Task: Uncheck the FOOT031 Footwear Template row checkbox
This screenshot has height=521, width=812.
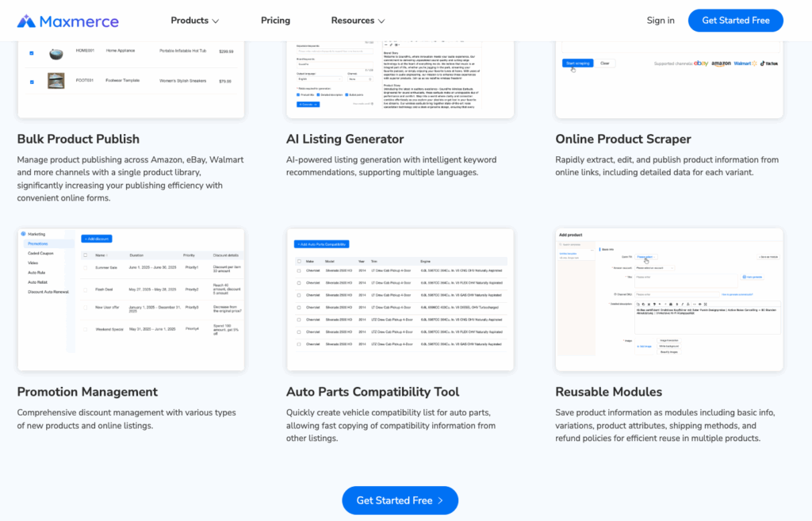Action: click(32, 80)
